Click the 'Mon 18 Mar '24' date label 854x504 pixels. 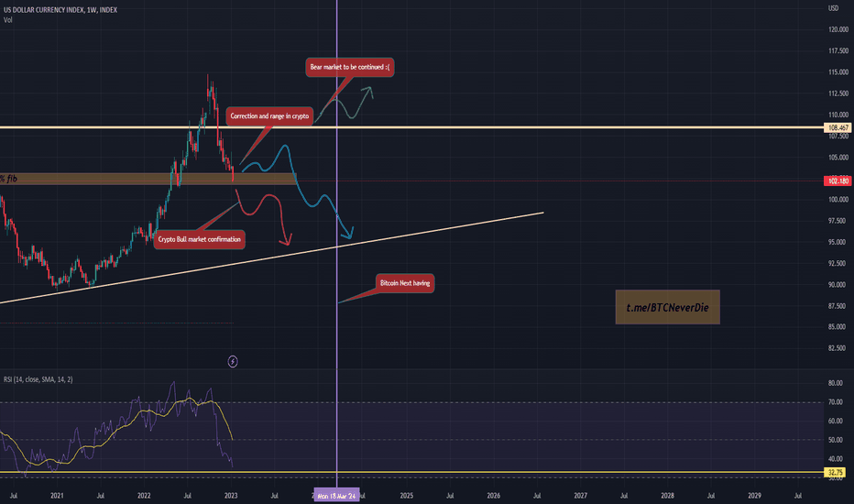(336, 496)
